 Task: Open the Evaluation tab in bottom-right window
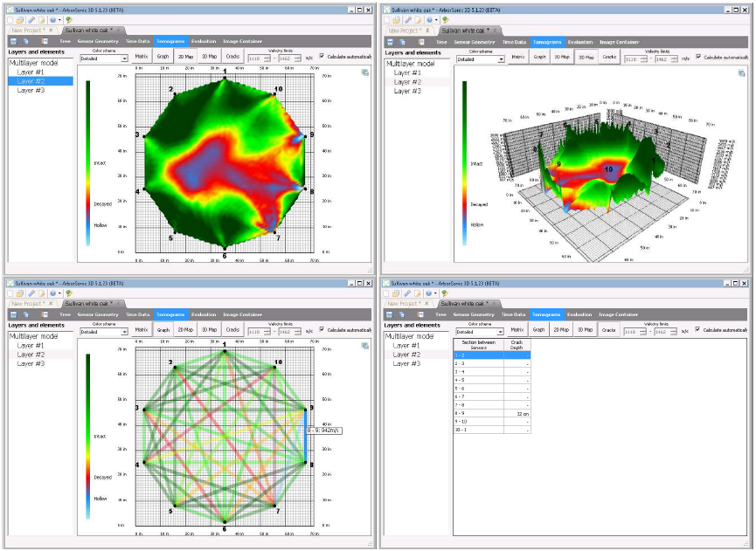tap(579, 314)
